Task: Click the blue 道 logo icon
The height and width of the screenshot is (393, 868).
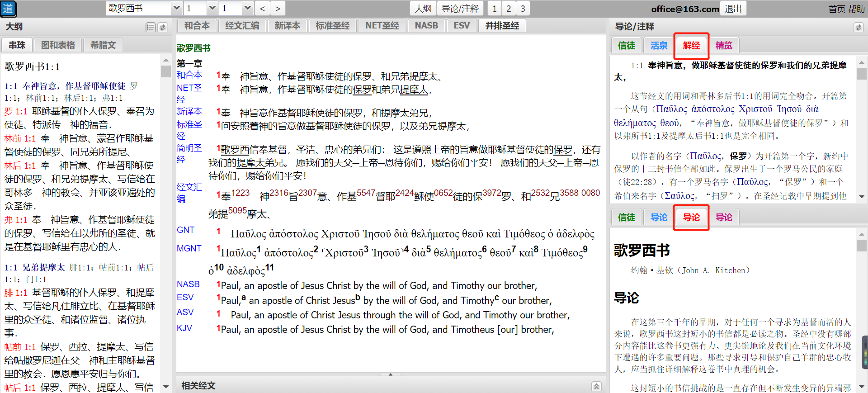Action: (x=8, y=9)
